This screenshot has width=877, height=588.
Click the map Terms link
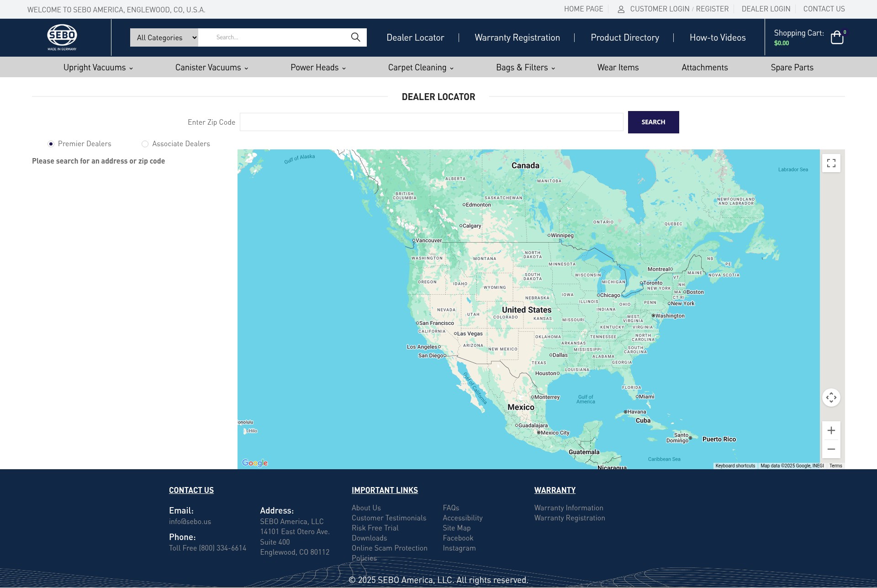tap(835, 466)
